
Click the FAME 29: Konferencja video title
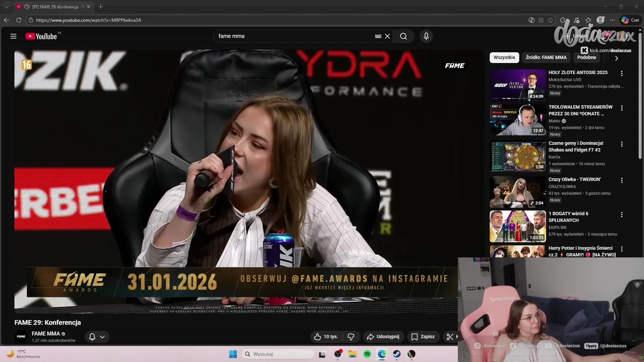pos(48,323)
